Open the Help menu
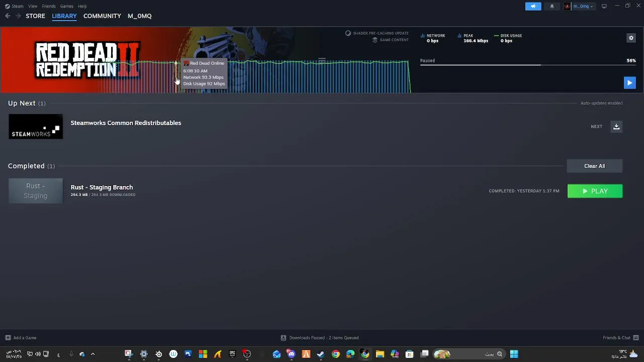Screen dimensions: 644x362 82,6
